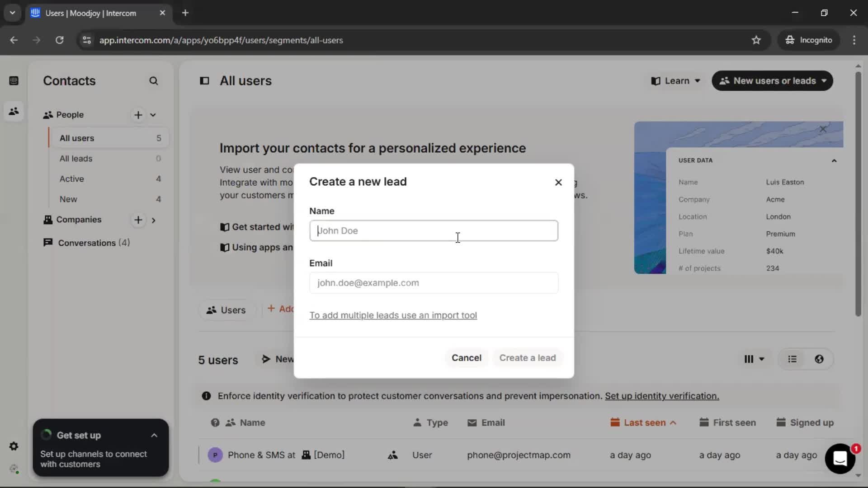Collapse the USER DATA card chevron
868x488 pixels.
834,161
